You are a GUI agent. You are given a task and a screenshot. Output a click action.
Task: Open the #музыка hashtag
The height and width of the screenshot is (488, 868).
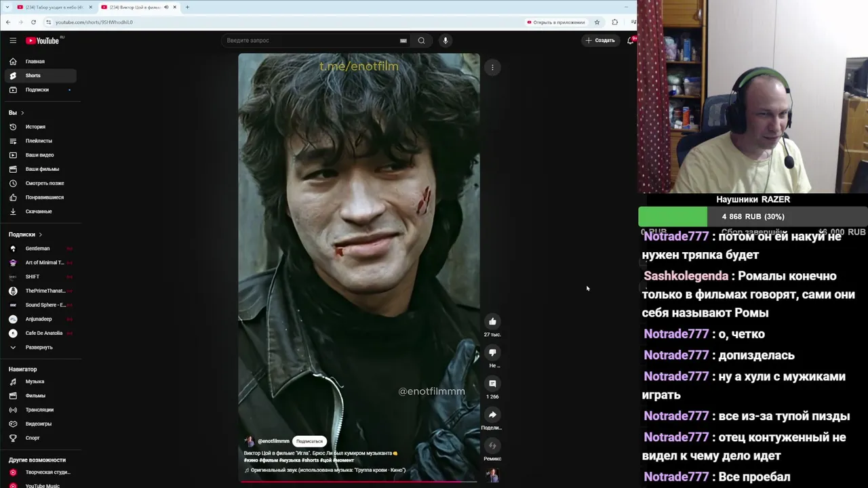[290, 460]
